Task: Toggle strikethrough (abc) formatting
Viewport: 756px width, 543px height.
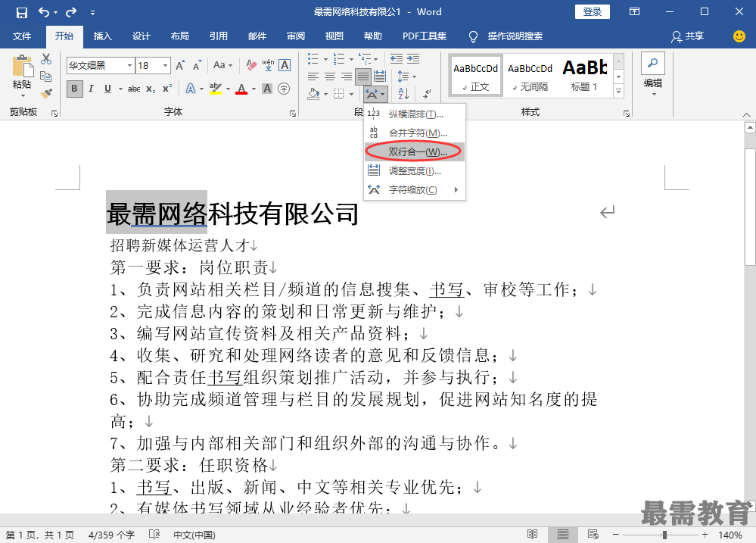Action: (x=134, y=89)
